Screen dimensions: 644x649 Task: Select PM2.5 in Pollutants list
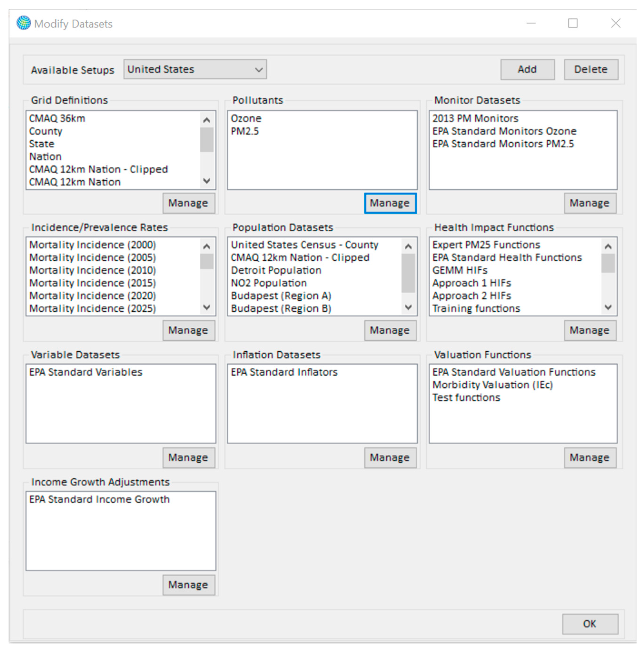(245, 131)
